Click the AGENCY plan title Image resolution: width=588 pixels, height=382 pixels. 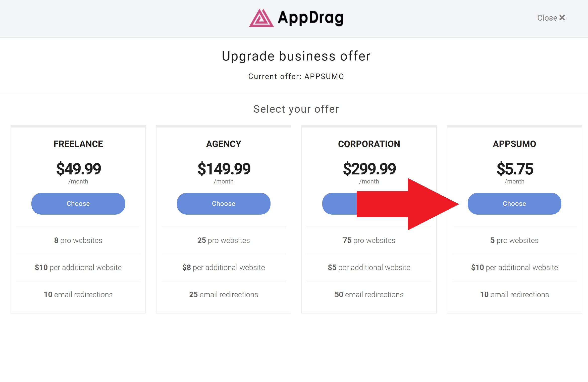point(224,144)
